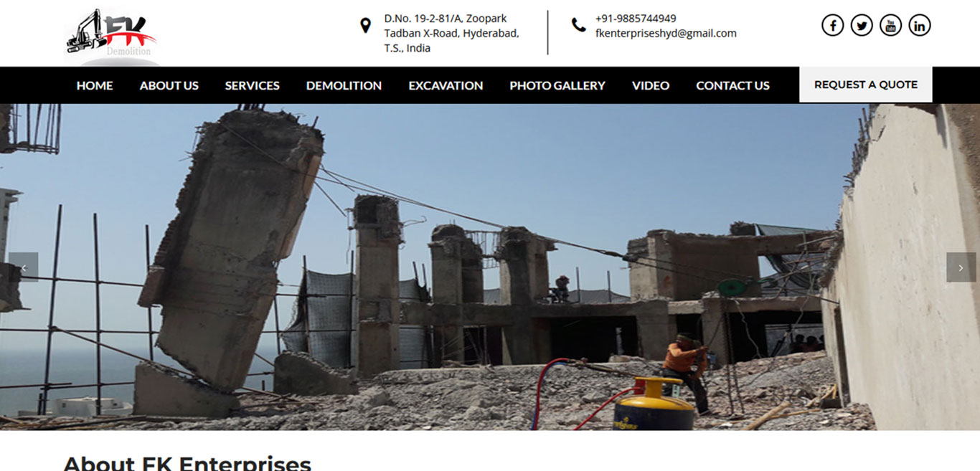Screen dimensions: 980x471
Task: Open the Twitter social icon
Action: click(x=862, y=26)
